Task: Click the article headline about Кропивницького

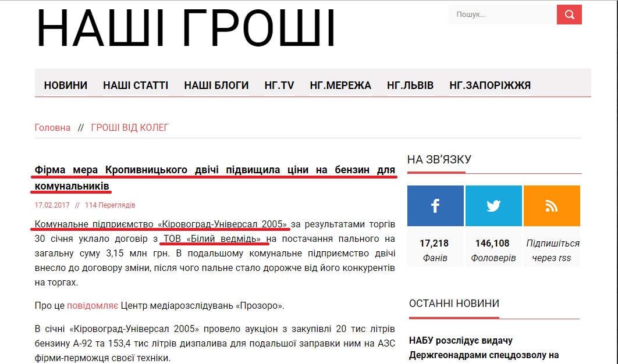Action: [x=215, y=178]
